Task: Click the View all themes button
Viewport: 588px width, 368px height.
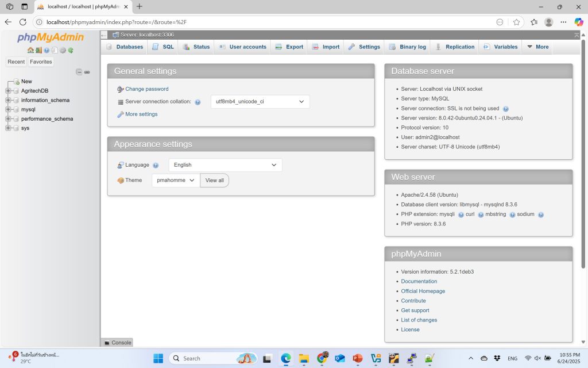Action: click(x=215, y=180)
